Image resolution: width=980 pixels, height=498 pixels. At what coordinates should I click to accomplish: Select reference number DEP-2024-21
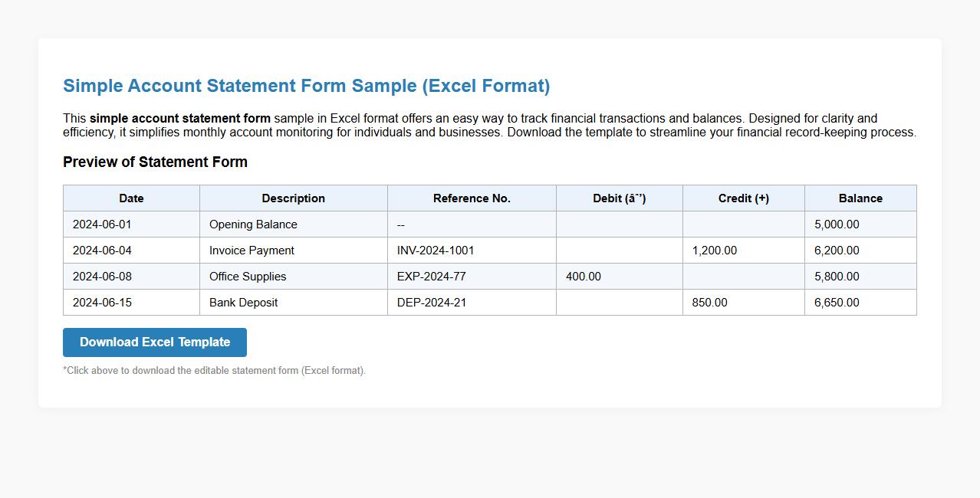coord(429,302)
